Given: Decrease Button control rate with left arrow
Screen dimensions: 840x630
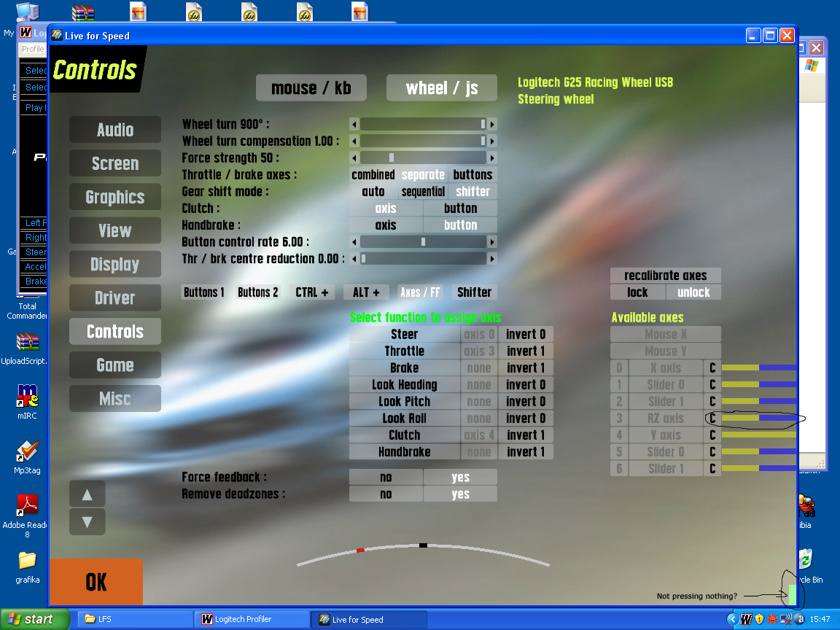Looking at the screenshot, I should point(354,242).
